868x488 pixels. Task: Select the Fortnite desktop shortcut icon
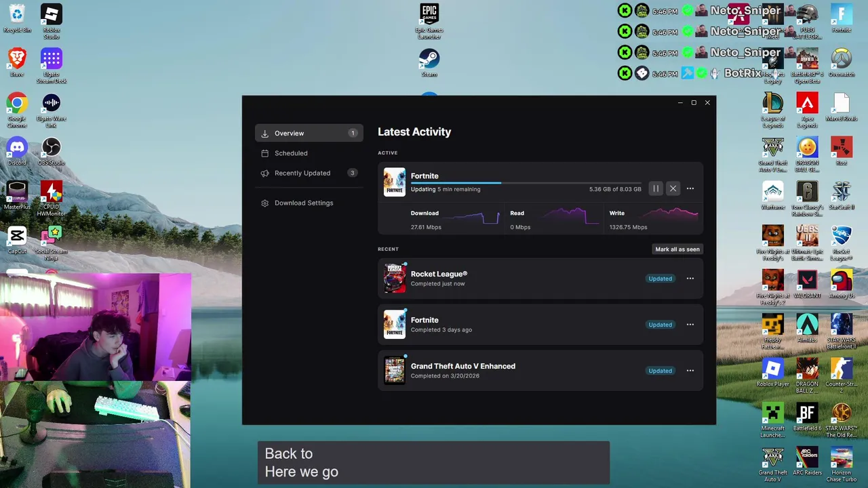(x=842, y=18)
